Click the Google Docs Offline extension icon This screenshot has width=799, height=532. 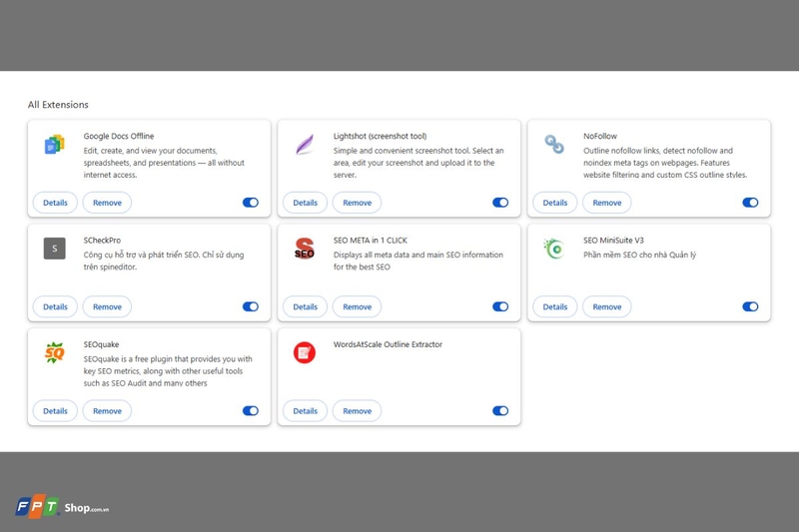tap(55, 145)
